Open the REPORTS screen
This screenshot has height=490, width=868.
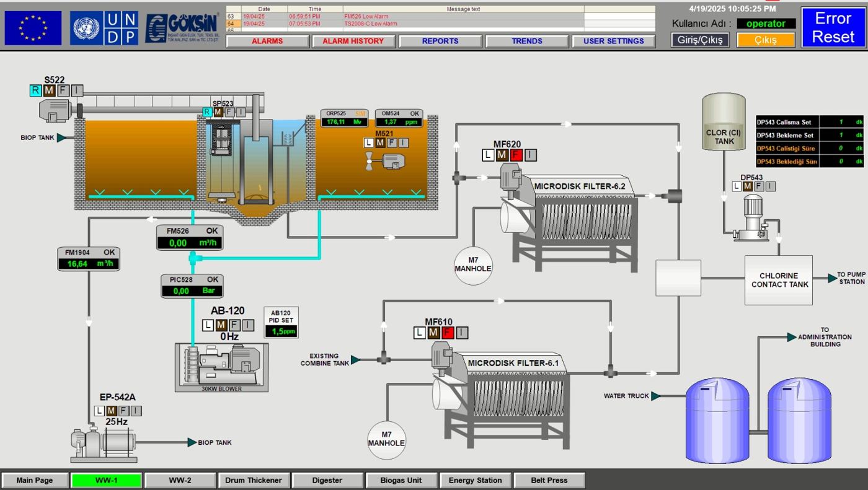pyautogui.click(x=440, y=42)
